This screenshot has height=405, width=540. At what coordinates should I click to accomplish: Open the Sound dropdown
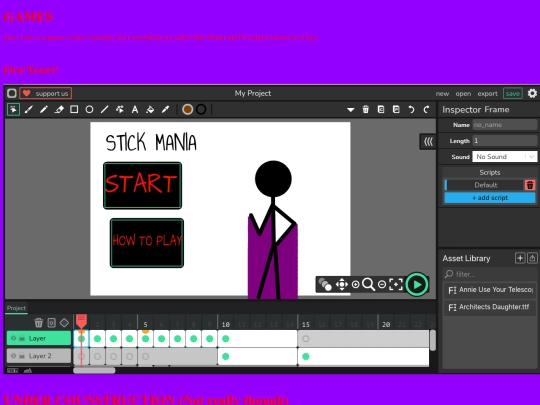pyautogui.click(x=505, y=157)
